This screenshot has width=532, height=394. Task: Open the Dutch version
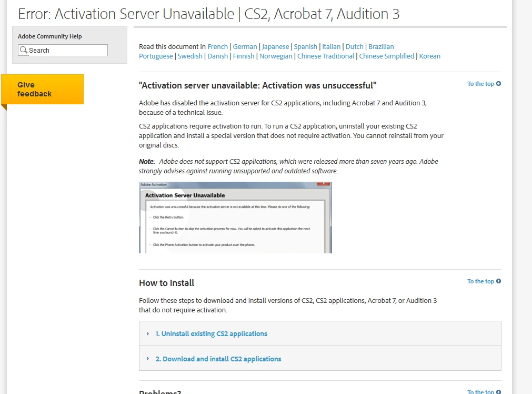click(x=354, y=46)
